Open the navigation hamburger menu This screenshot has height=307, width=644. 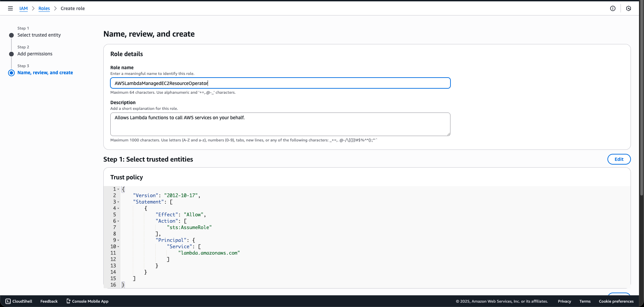pyautogui.click(x=10, y=8)
